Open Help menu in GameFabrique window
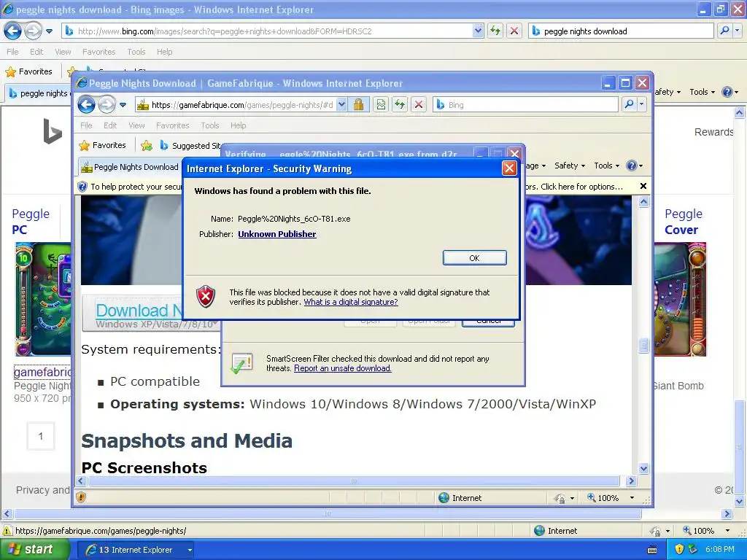Screen dimensions: 747x560 pyautogui.click(x=239, y=125)
